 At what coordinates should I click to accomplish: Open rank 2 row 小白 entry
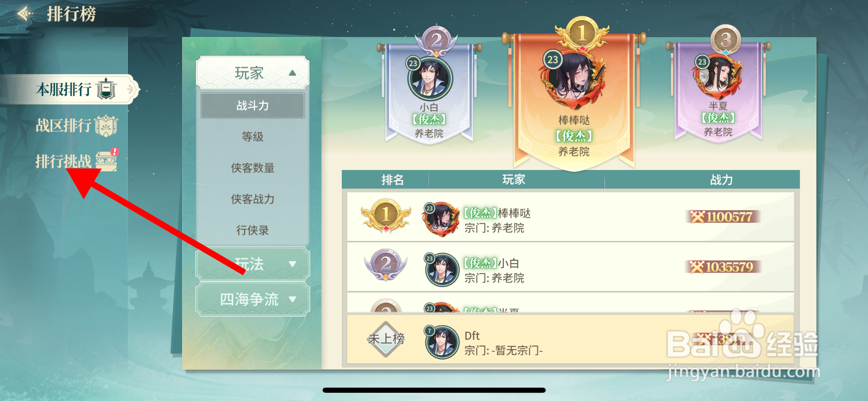coord(570,267)
